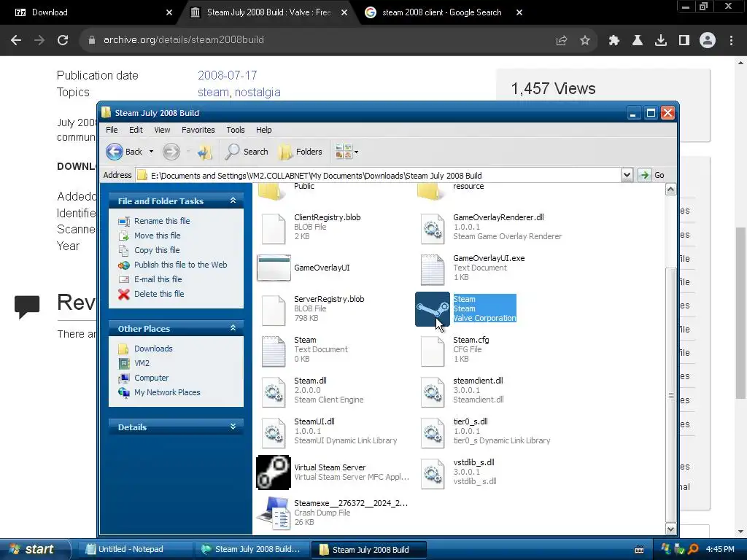Open VM2 in Other Places

142,363
